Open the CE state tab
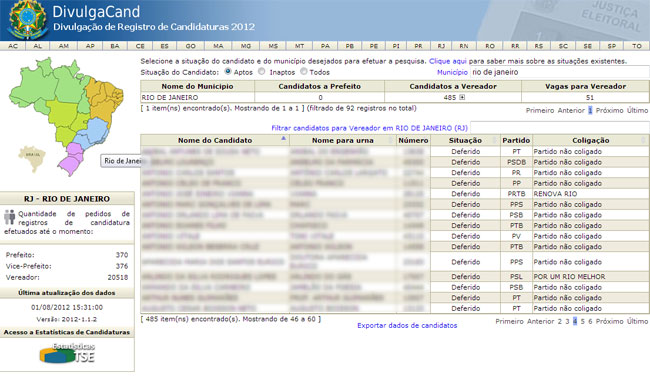 [x=140, y=46]
